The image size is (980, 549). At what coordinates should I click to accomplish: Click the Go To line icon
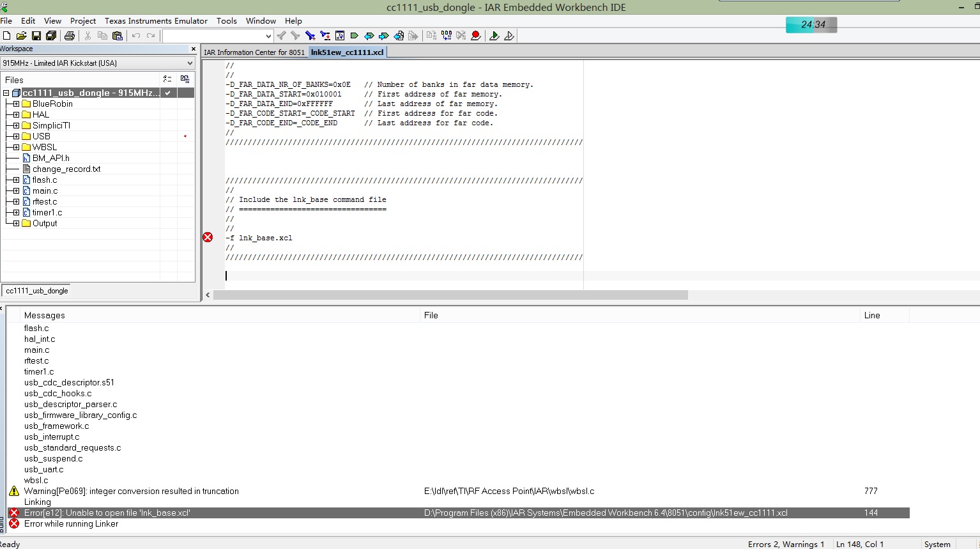click(x=340, y=36)
